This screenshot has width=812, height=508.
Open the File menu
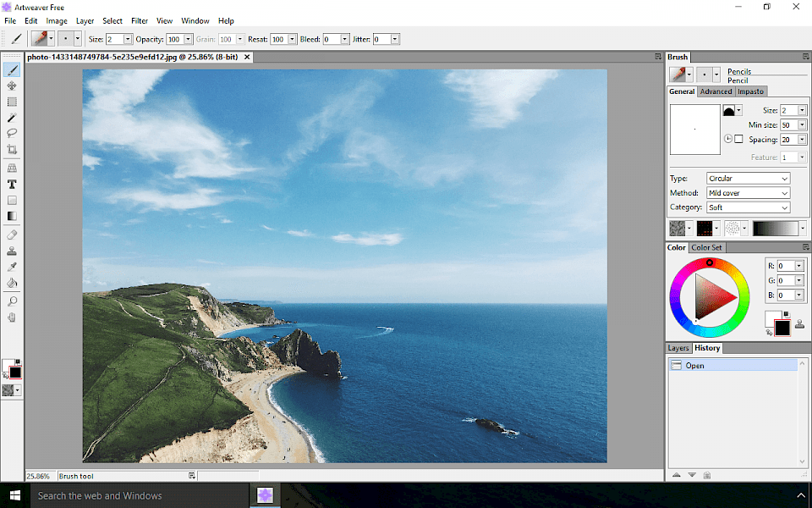(10, 20)
